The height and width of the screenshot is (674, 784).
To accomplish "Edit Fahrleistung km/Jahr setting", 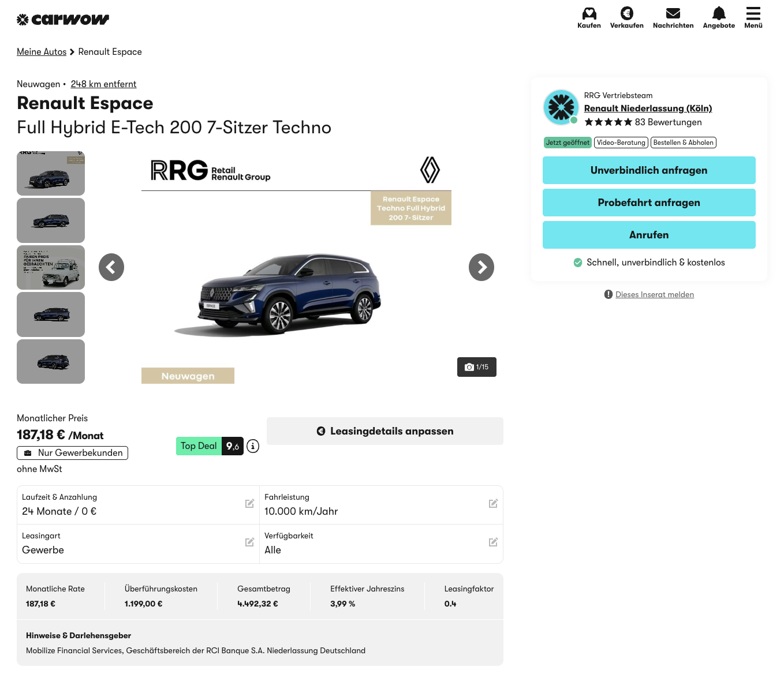I will (x=493, y=504).
